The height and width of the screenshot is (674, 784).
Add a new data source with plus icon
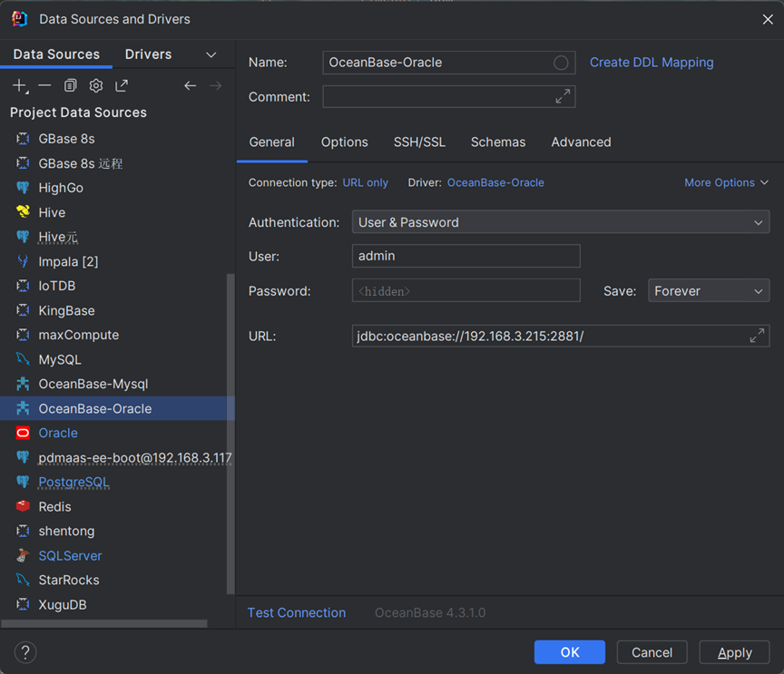tap(20, 85)
